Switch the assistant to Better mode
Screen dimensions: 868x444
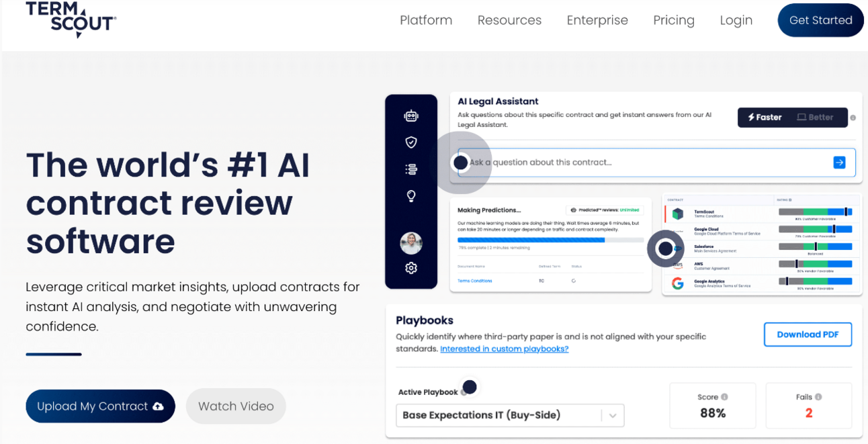816,117
